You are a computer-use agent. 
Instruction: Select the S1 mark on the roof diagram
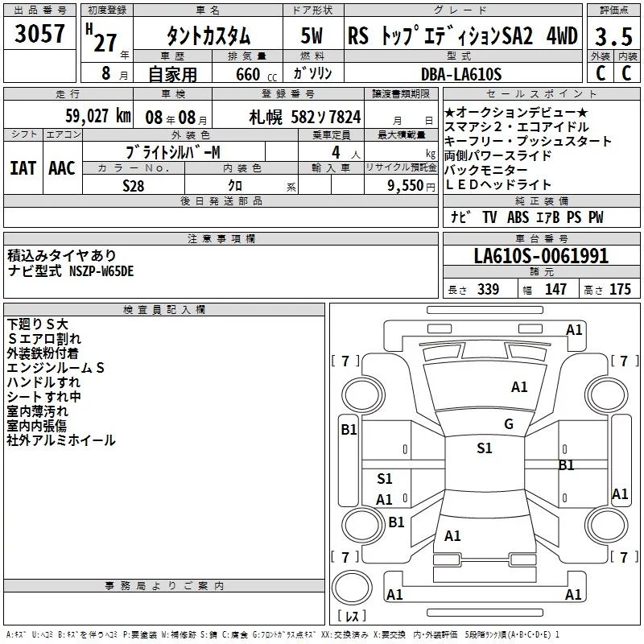(x=485, y=448)
